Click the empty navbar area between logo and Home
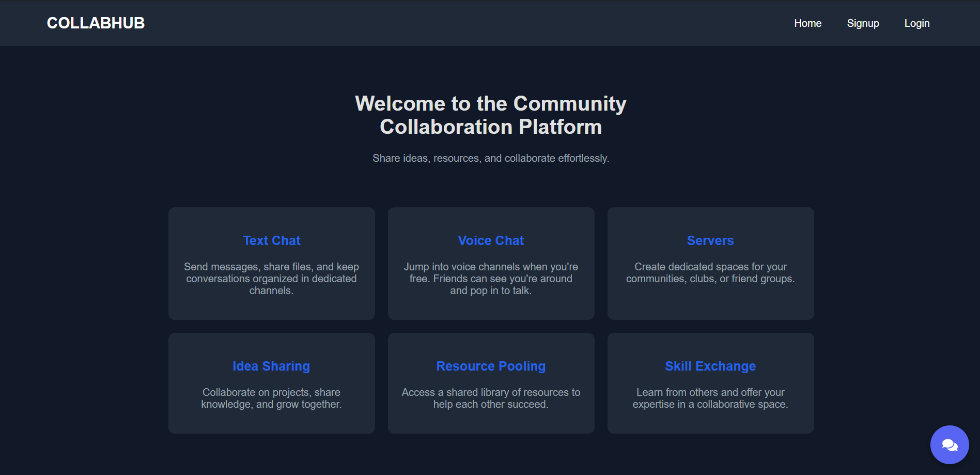 (465, 23)
